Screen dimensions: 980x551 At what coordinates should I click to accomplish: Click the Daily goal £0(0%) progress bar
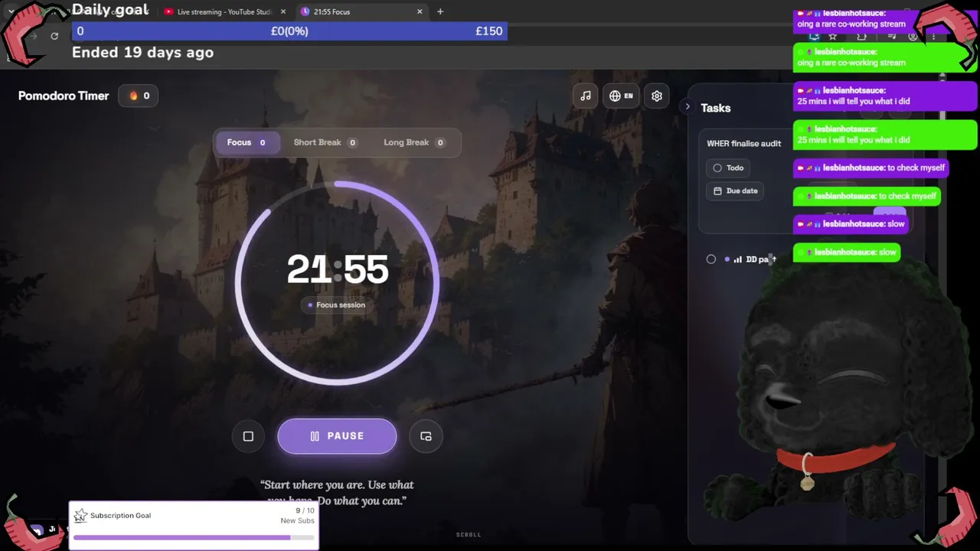point(289,31)
